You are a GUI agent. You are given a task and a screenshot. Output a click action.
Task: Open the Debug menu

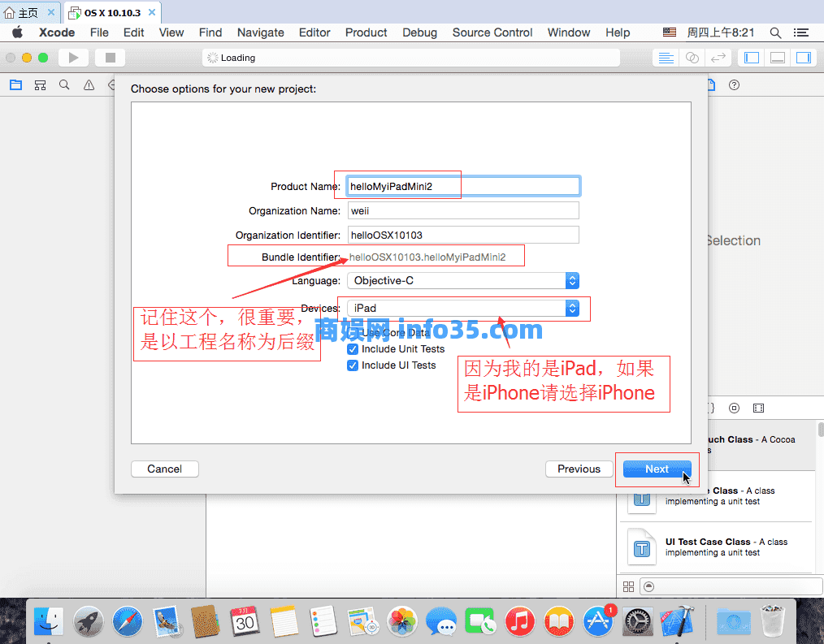point(420,32)
